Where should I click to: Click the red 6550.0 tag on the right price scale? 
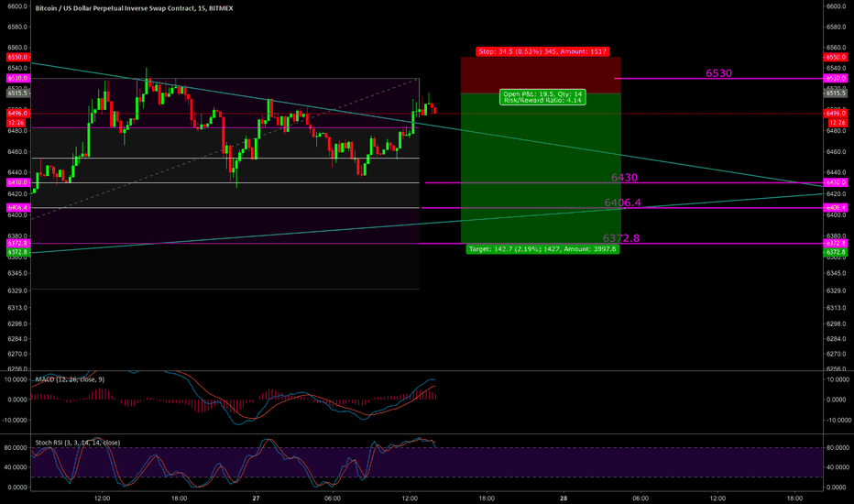point(836,57)
